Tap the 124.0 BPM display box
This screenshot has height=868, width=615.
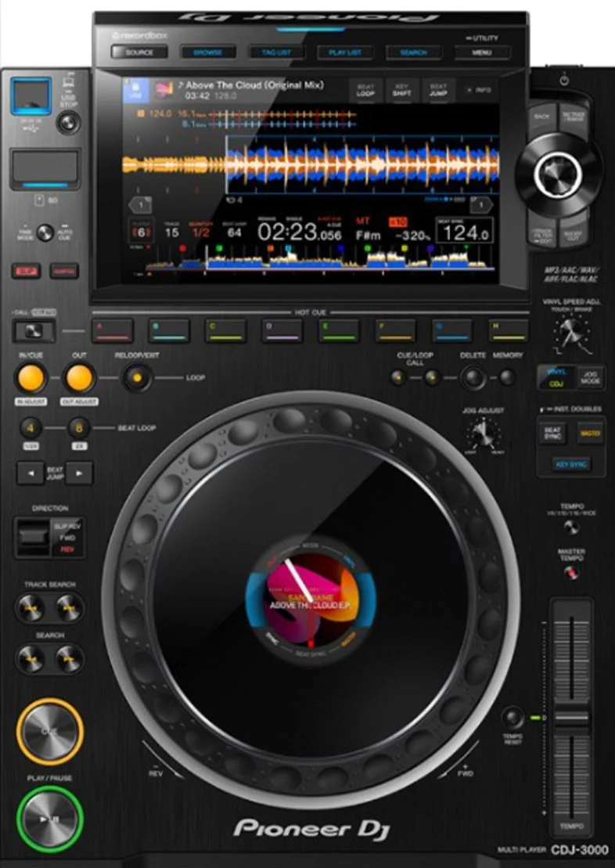465,230
